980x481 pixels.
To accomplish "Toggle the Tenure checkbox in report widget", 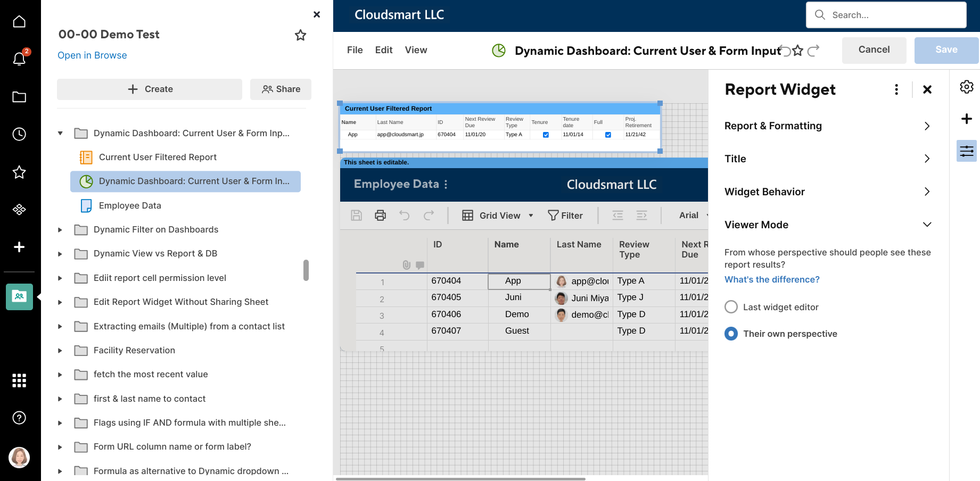I will tap(546, 135).
